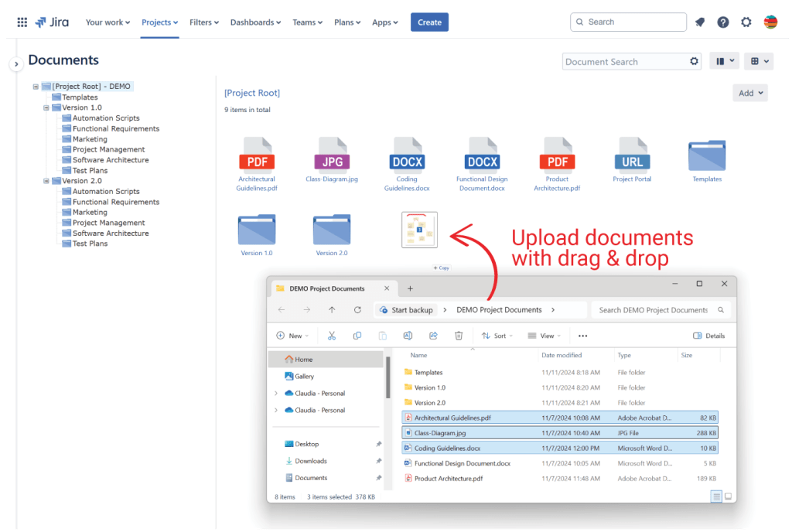Open the Project Portal URL icon
Viewport: 792px width, 532px height.
click(632, 155)
